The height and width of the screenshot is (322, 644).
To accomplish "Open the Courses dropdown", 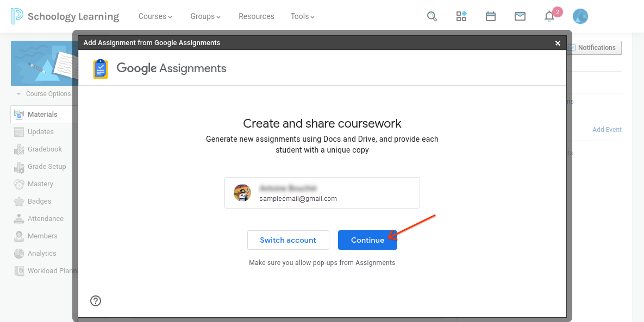I will point(155,16).
